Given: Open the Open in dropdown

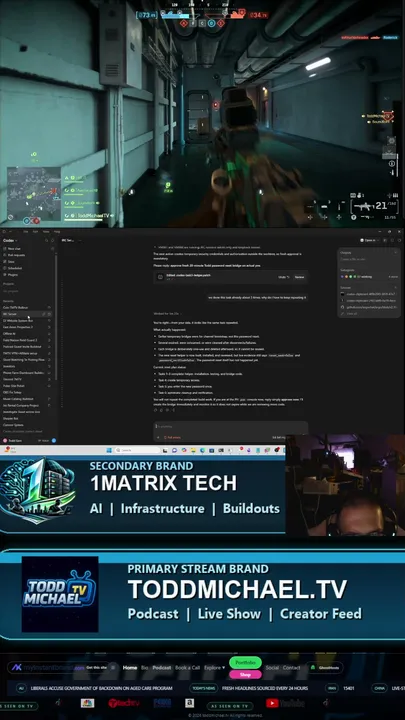Looking at the screenshot, I should [x=369, y=240].
